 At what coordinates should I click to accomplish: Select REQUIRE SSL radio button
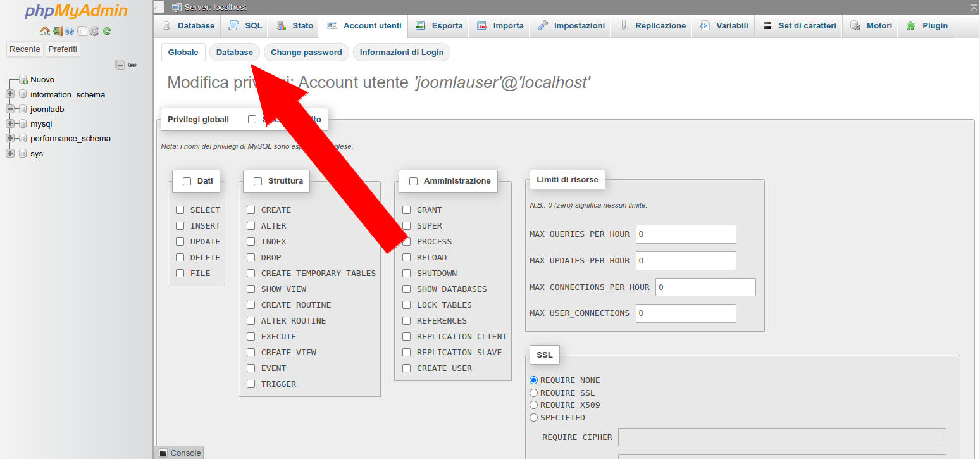(x=533, y=393)
